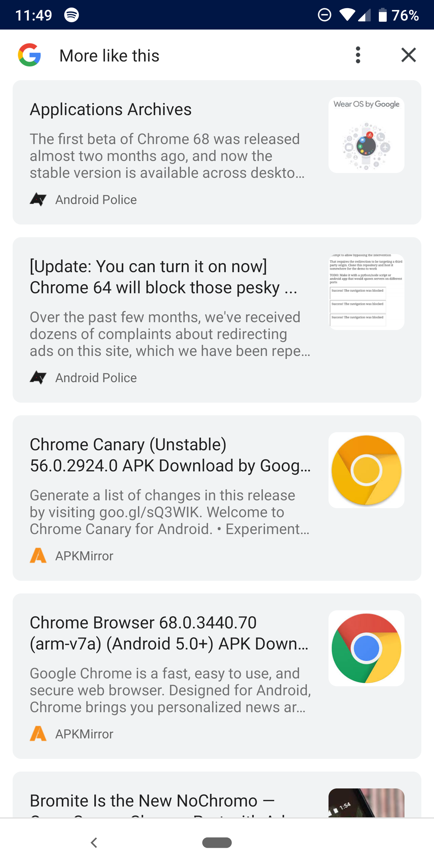
Task: Tap the yellow Chrome Canary icon
Action: 366,470
